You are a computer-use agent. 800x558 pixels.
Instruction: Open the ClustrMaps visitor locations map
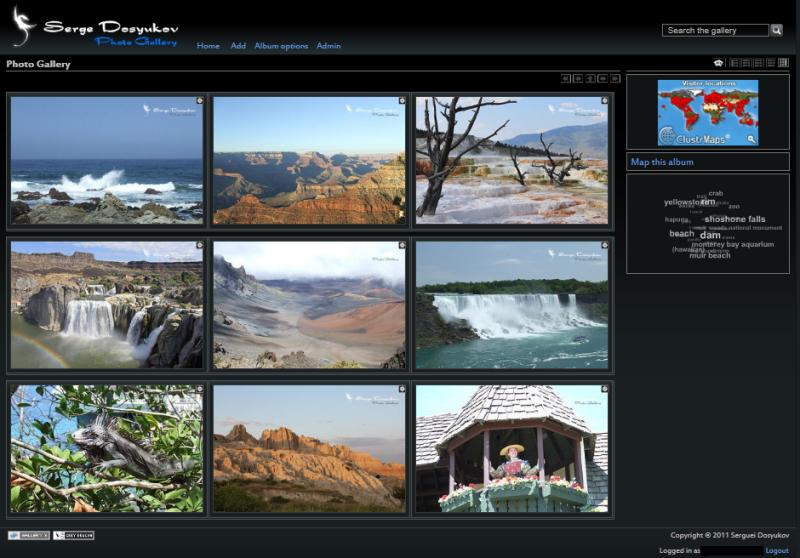click(x=708, y=113)
